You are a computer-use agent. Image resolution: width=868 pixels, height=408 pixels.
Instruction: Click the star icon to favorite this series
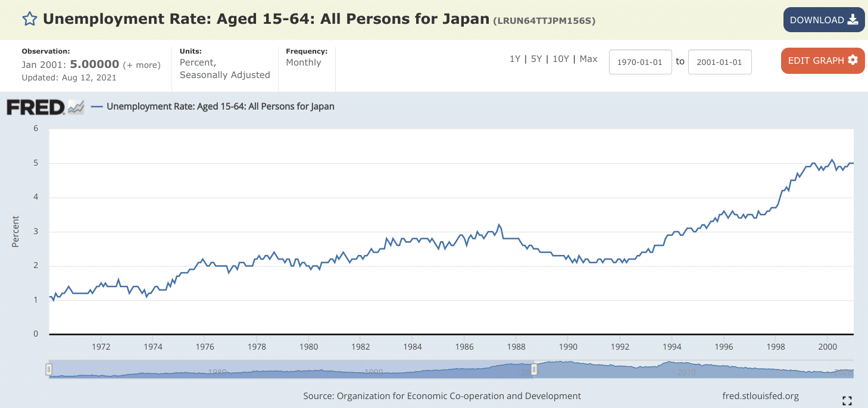(x=29, y=18)
